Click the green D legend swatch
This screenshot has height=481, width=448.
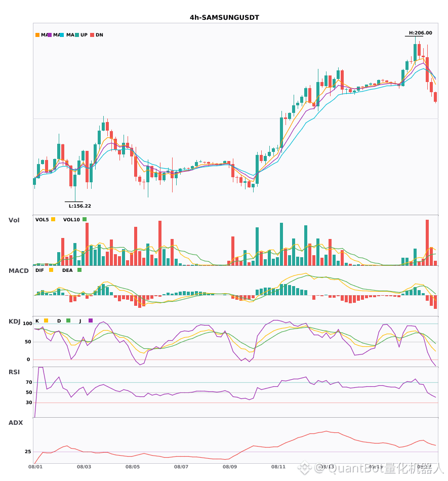68,320
